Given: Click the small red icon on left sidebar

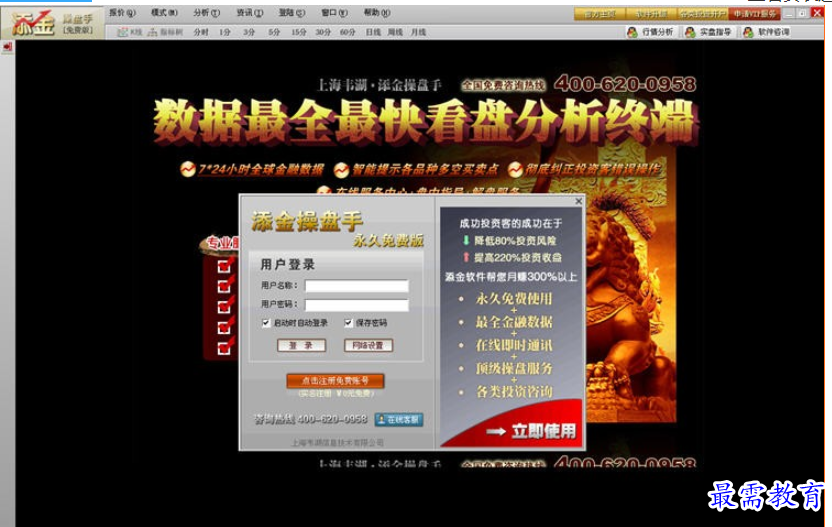Looking at the screenshot, I should click(x=7, y=47).
